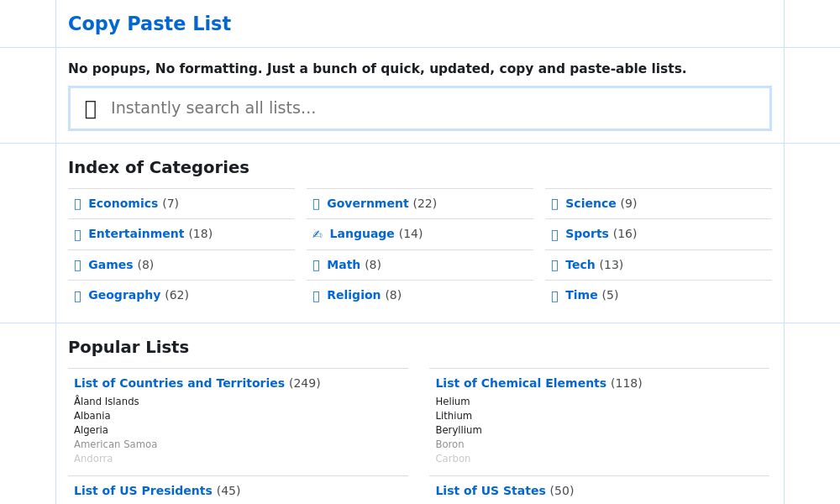Open List of US States

pos(490,491)
